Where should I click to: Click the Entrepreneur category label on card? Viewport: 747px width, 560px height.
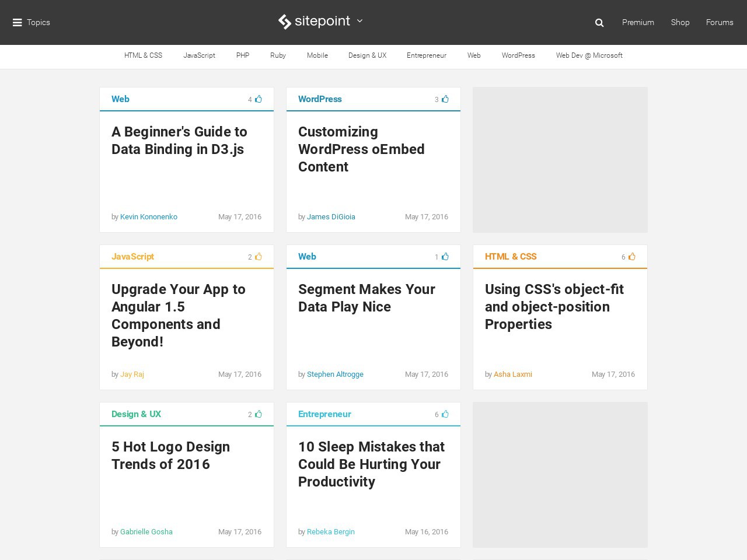tap(324, 414)
